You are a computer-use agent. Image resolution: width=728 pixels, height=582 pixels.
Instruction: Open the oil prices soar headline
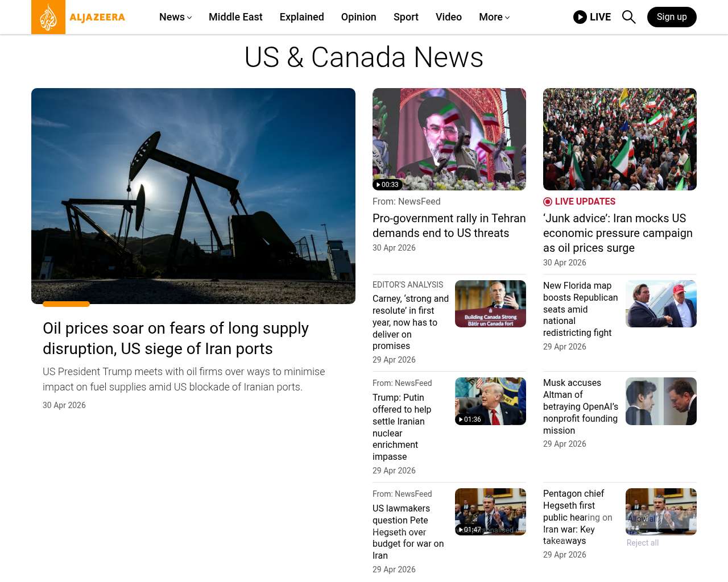click(x=175, y=338)
